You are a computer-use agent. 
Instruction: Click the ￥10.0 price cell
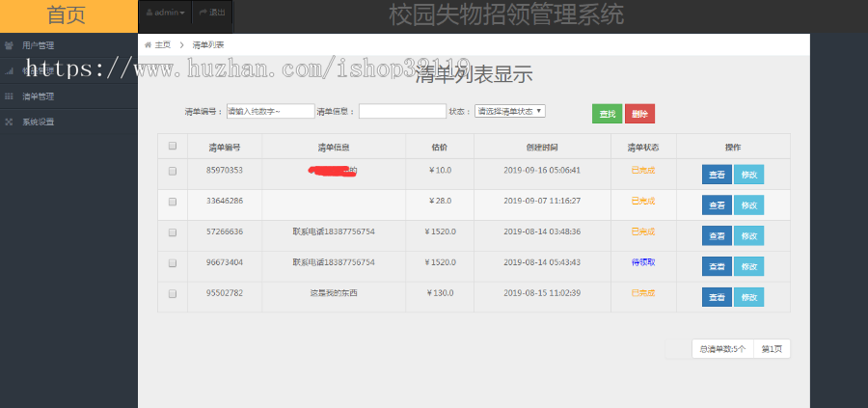[440, 170]
